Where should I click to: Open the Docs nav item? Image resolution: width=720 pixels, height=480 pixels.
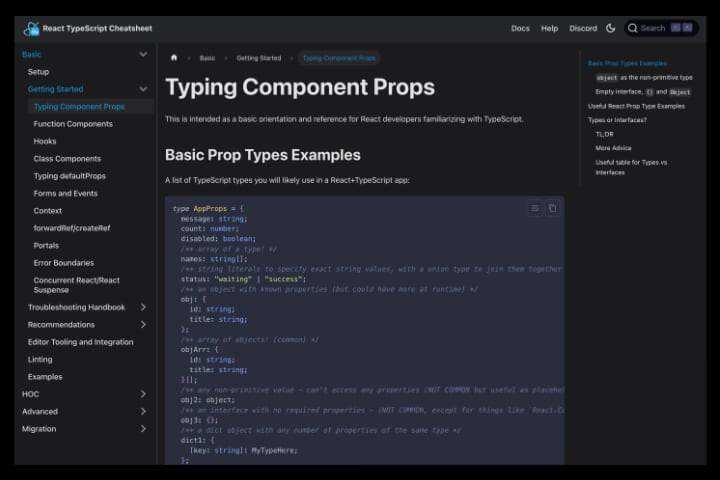click(x=520, y=28)
